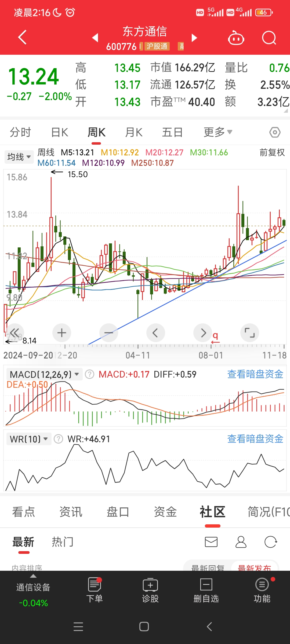290x644 pixels.
Task: Tap the red q marker on chart
Action: 215,338
